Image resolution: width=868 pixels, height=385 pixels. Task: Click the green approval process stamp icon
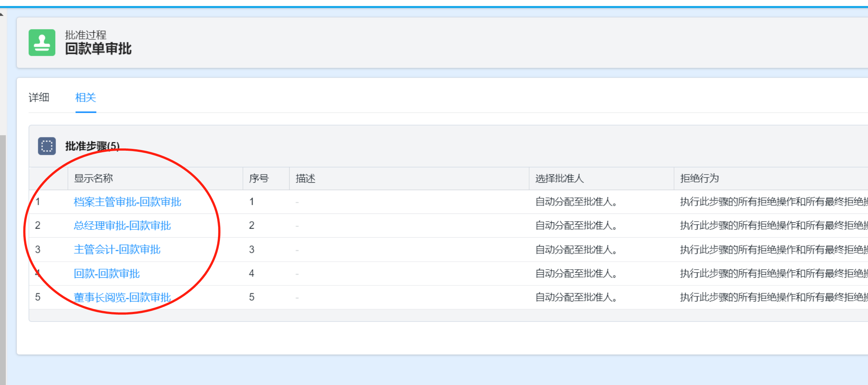point(42,43)
